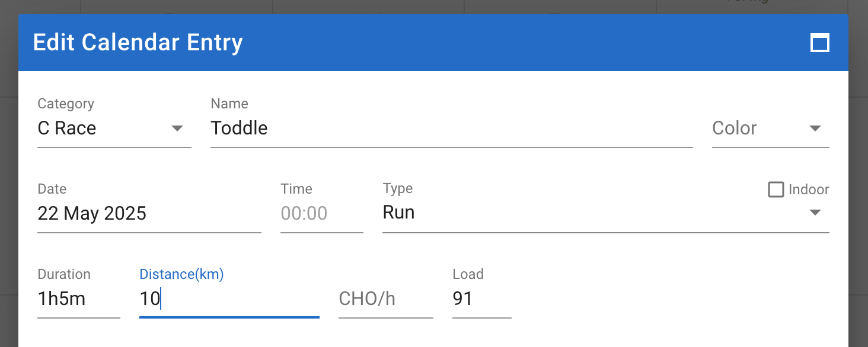Viewport: 868px width, 347px height.
Task: Click the Category label
Action: [66, 104]
